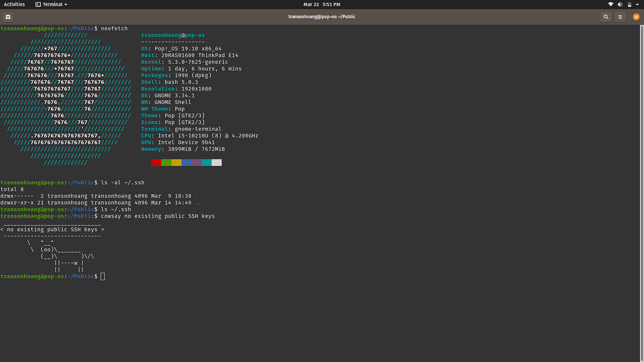Click the red block in the neofetch palette
The height and width of the screenshot is (362, 644).
pos(156,162)
